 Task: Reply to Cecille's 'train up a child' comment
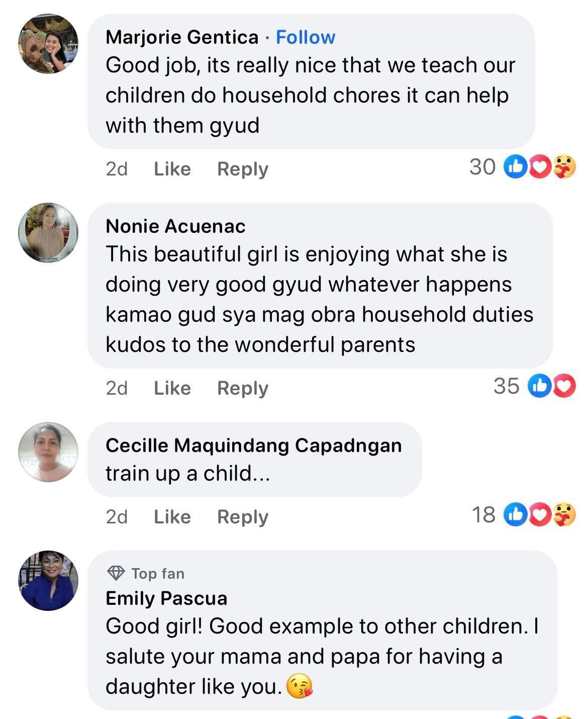[242, 517]
